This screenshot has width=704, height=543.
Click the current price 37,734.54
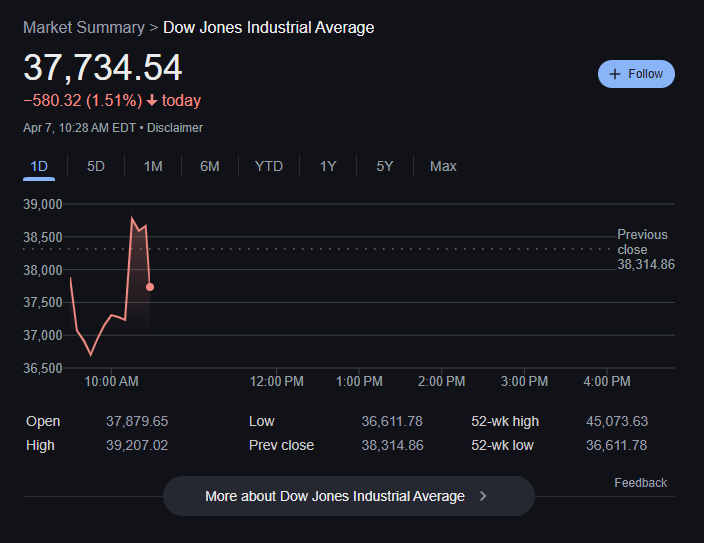tap(103, 67)
